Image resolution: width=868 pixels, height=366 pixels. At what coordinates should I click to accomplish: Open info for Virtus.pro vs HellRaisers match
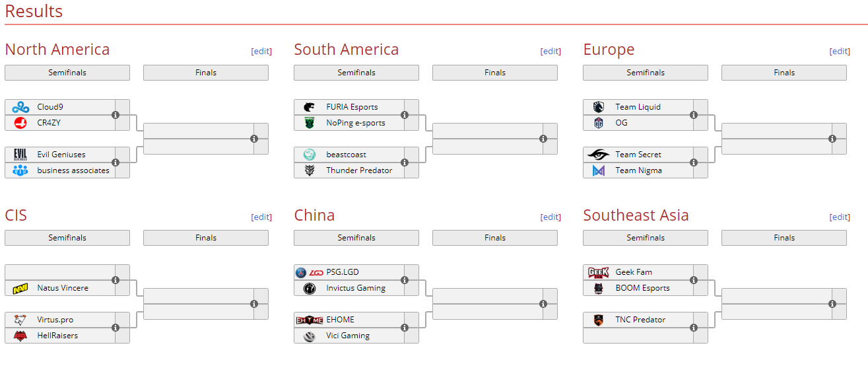[116, 328]
